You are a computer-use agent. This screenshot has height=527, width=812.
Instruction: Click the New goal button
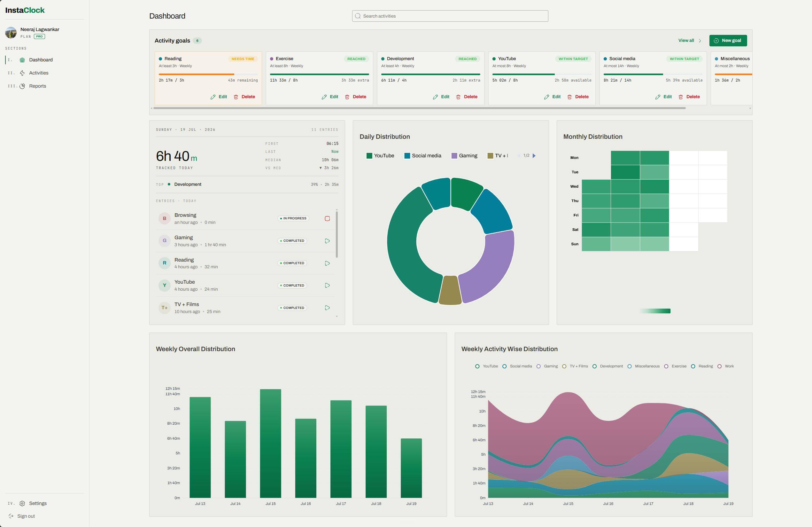728,41
